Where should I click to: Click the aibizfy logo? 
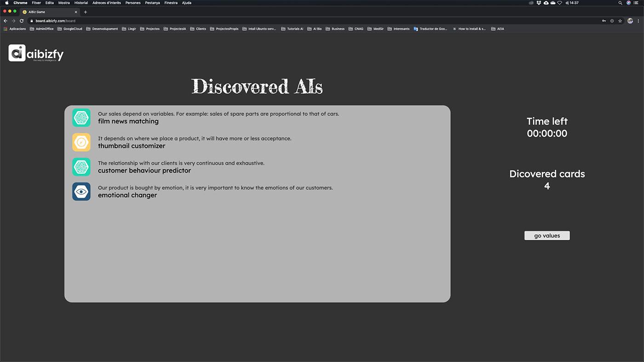click(36, 53)
